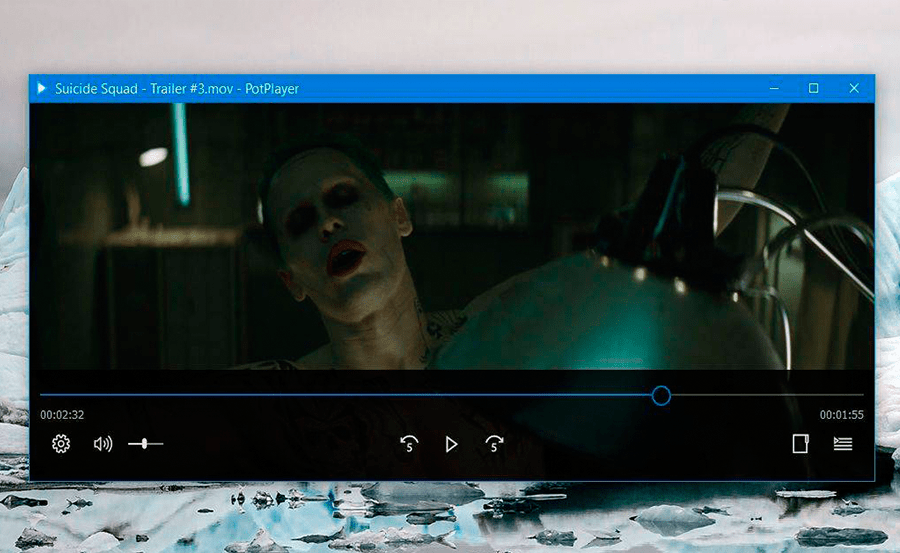Maximize the PotPlayer window

point(814,88)
